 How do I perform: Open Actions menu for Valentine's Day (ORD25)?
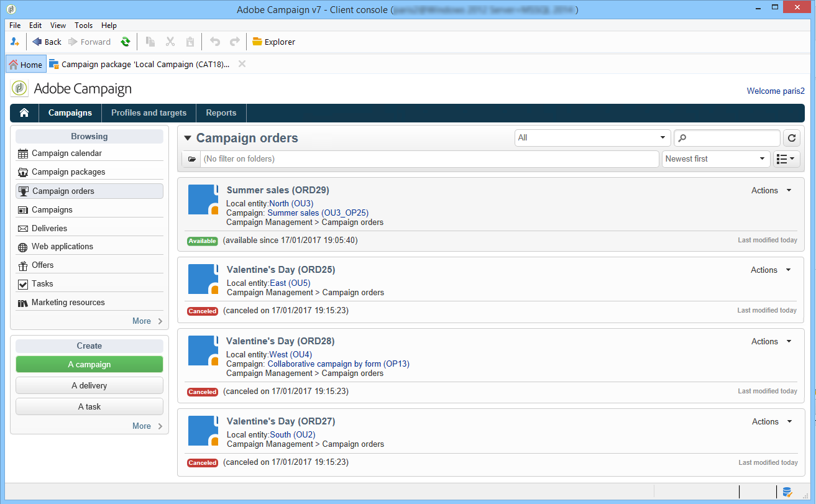pos(771,270)
